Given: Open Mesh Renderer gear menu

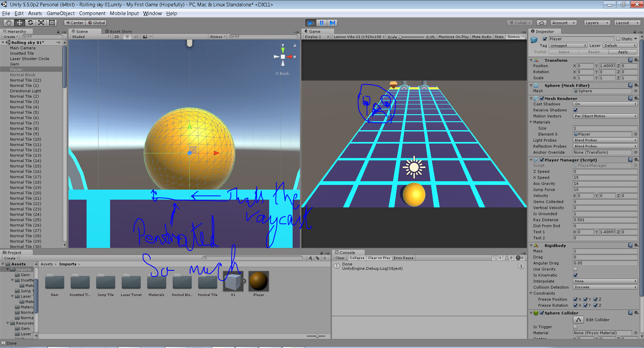Looking at the screenshot, I should coord(636,98).
